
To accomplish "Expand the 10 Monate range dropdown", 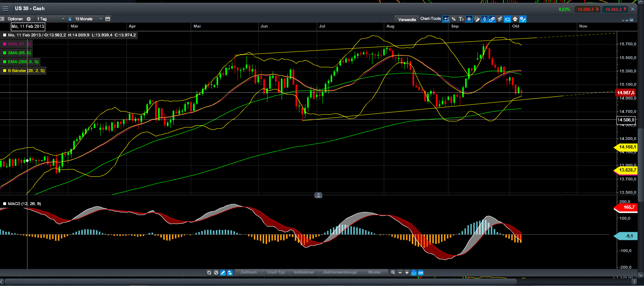I will point(88,19).
